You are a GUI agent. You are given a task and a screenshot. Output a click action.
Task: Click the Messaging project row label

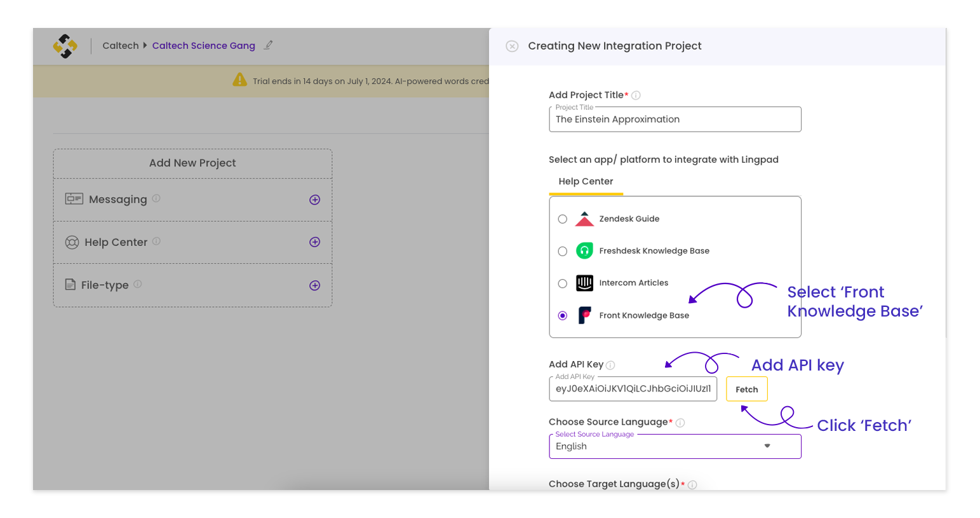pyautogui.click(x=118, y=200)
